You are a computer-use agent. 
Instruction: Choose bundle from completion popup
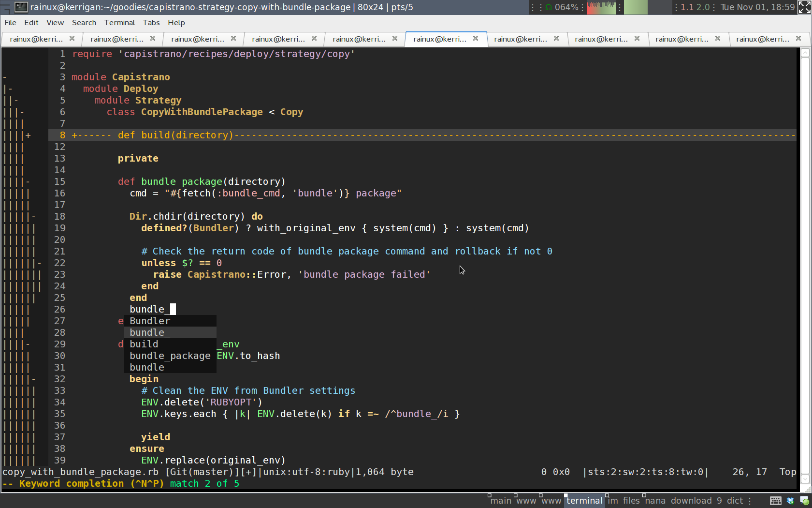[170, 367]
